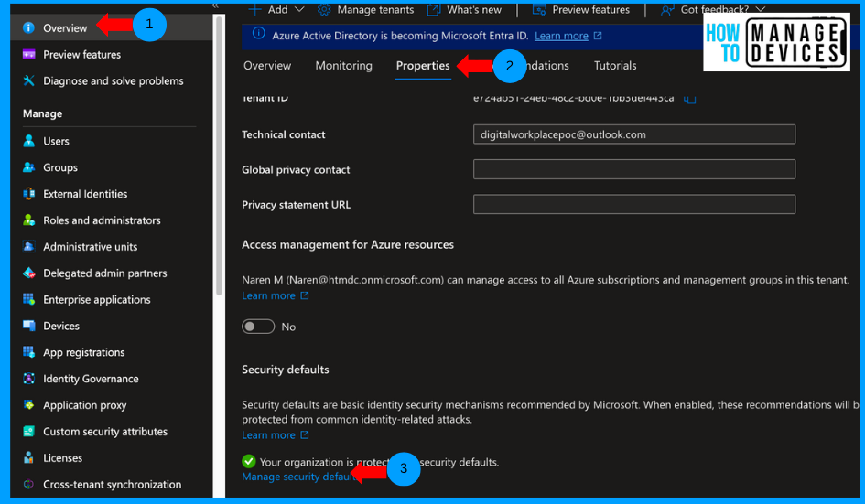The width and height of the screenshot is (865, 504).
Task: Open the Licenses menu item
Action: click(62, 458)
